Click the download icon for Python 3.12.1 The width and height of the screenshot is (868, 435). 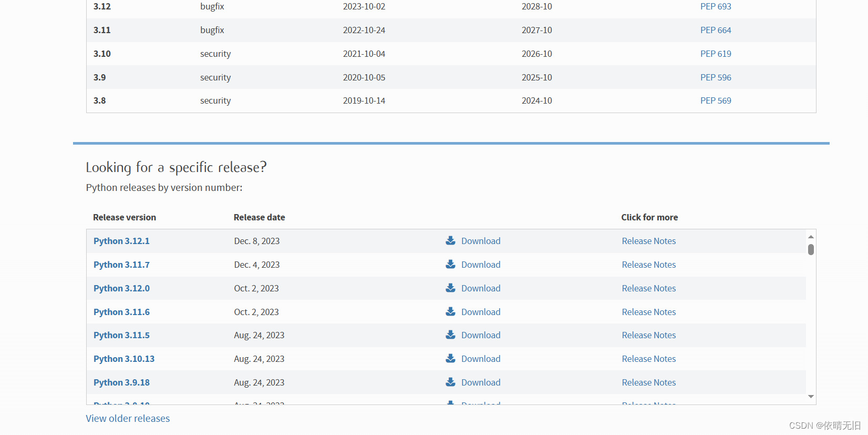[450, 241]
